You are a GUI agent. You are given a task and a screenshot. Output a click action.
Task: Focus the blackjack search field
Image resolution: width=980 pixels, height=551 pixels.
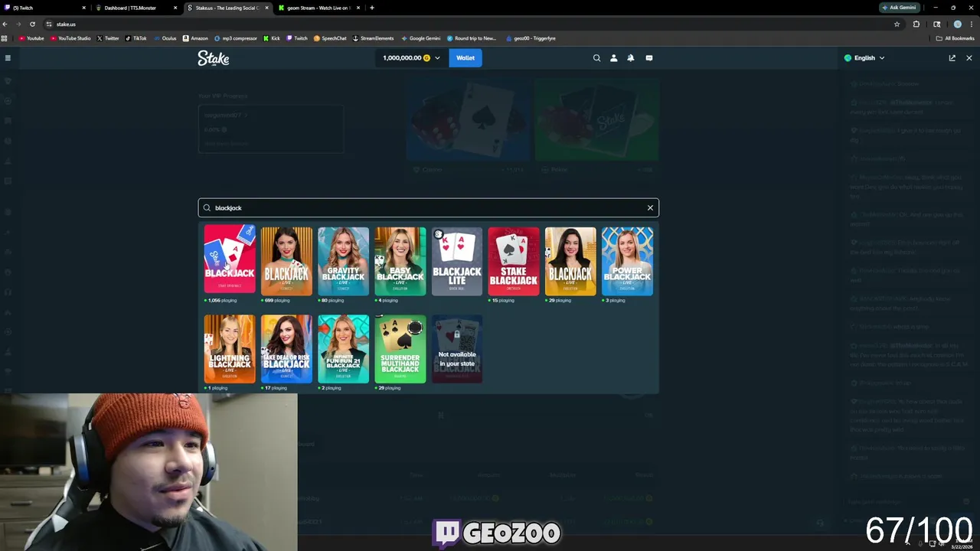pos(428,207)
